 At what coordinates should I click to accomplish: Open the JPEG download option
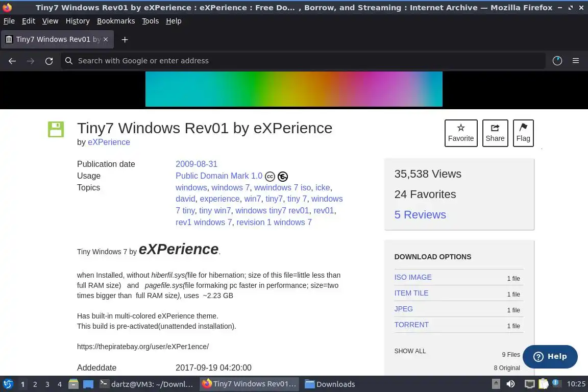(404, 309)
